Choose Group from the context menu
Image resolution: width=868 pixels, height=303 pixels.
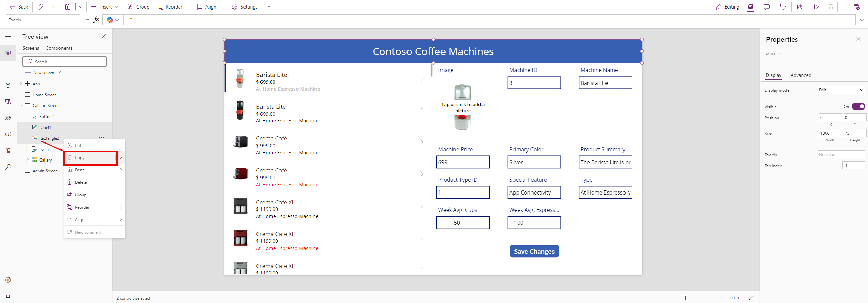click(94, 195)
